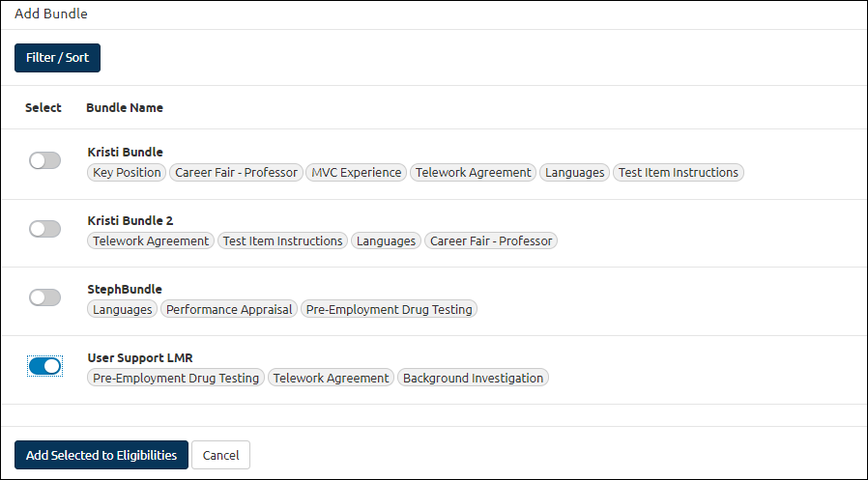Image resolution: width=868 pixels, height=480 pixels.
Task: Select MVC Experience tag in Kristi Bundle
Action: pyautogui.click(x=357, y=173)
